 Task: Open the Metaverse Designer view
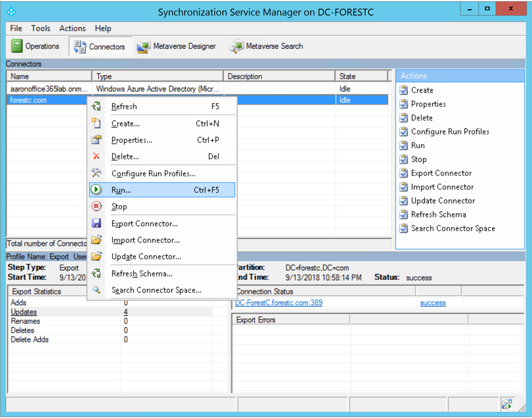(176, 46)
